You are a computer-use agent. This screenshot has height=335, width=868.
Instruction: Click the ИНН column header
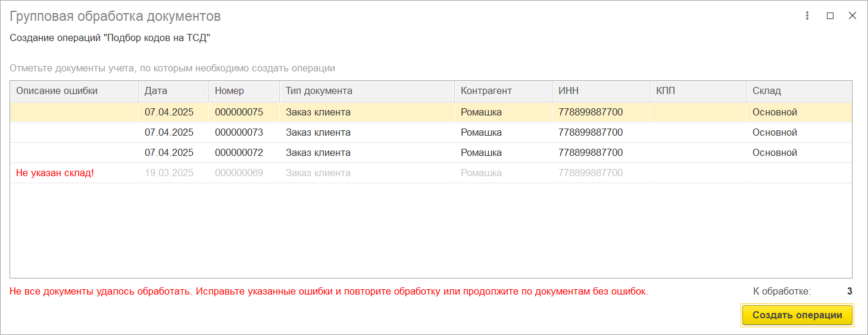tap(601, 91)
